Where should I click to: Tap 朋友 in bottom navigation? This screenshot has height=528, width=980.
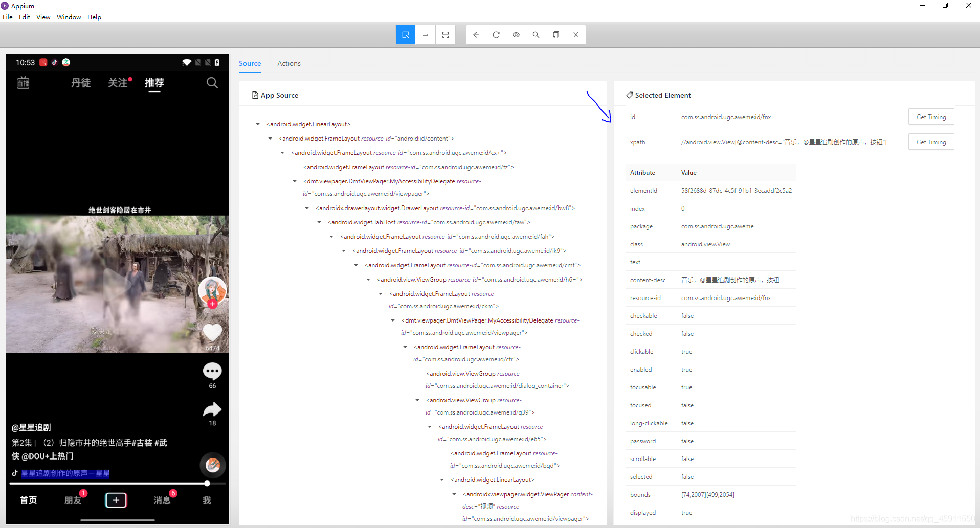73,500
